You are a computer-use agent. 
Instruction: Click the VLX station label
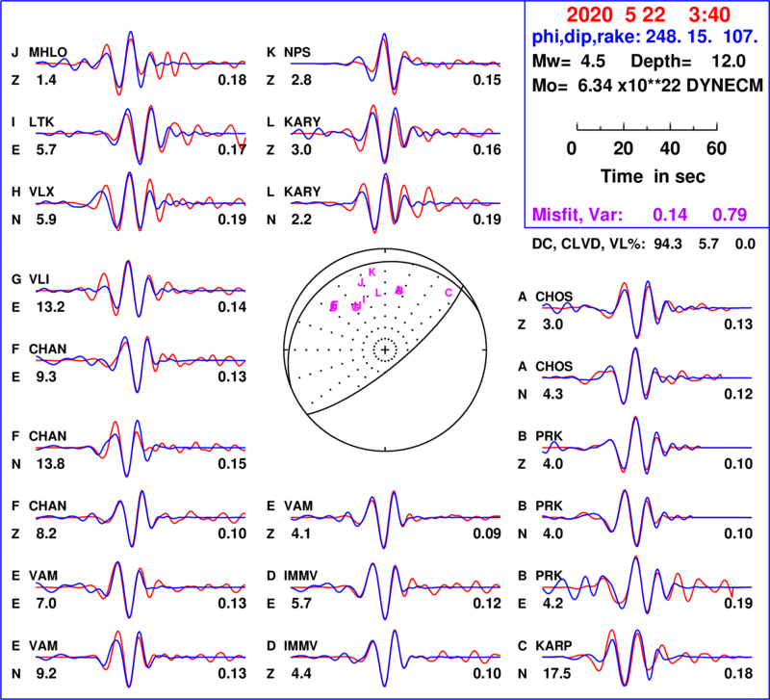pos(41,192)
